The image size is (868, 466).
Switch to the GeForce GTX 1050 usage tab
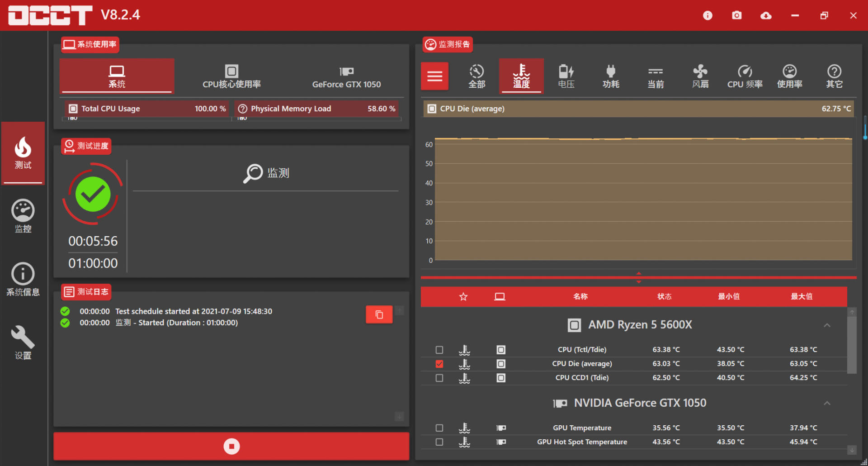click(x=346, y=76)
